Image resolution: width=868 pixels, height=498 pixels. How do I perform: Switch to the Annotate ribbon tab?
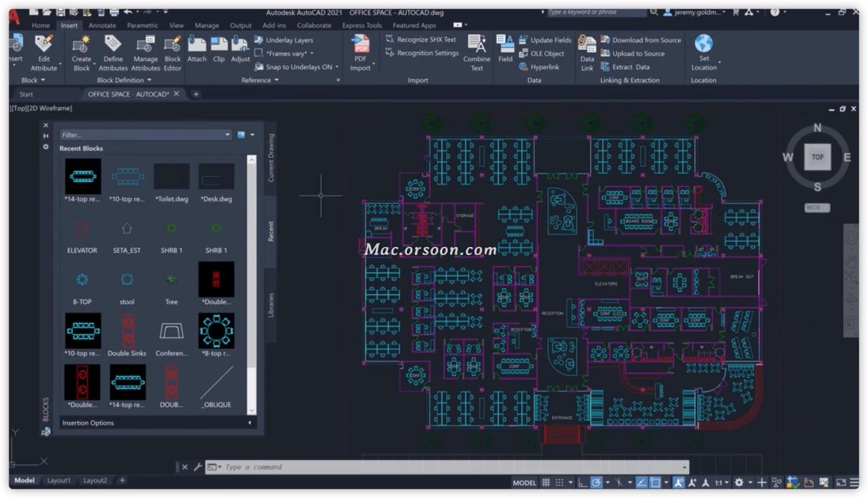coord(102,25)
